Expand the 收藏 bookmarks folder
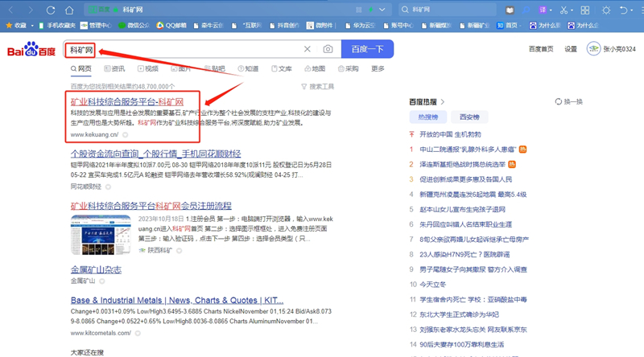The width and height of the screenshot is (644, 357). (x=16, y=26)
